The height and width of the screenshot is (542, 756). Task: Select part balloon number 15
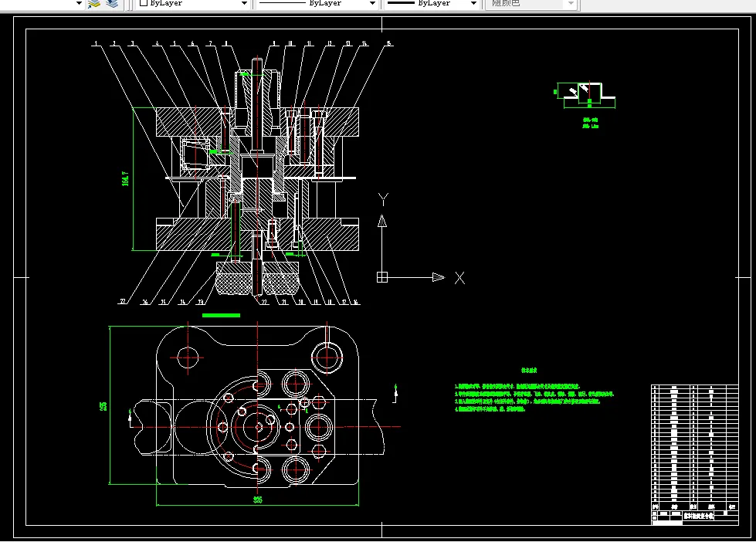tap(388, 43)
